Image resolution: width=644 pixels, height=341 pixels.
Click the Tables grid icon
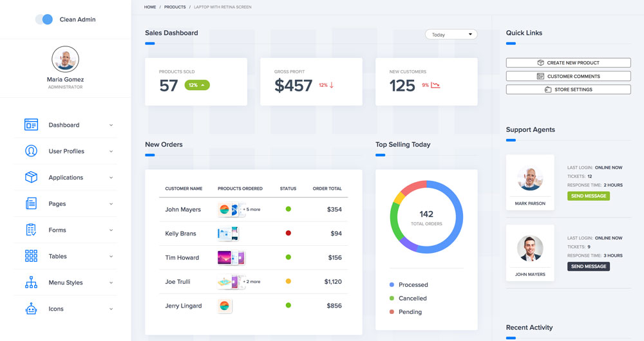[x=31, y=256]
